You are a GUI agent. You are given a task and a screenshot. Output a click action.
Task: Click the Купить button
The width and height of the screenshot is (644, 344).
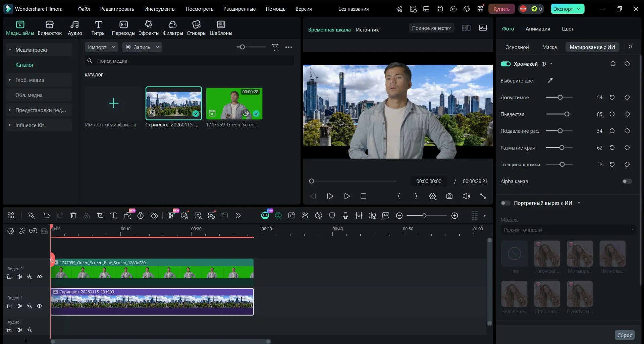(501, 9)
